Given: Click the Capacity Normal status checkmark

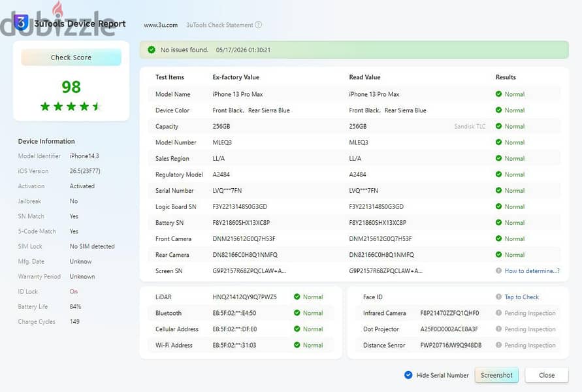Looking at the screenshot, I should point(498,126).
